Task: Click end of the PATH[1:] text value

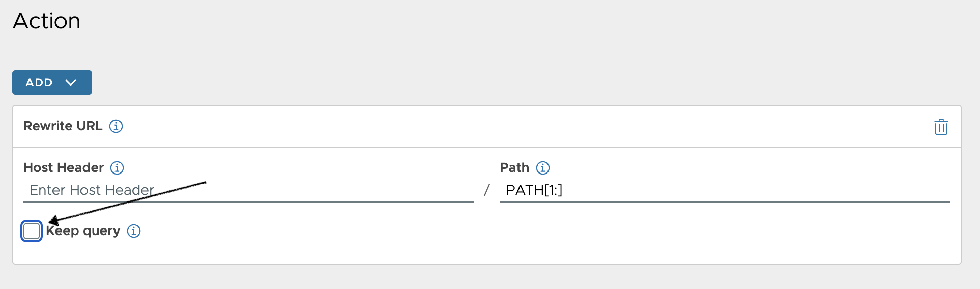Action: pos(562,190)
